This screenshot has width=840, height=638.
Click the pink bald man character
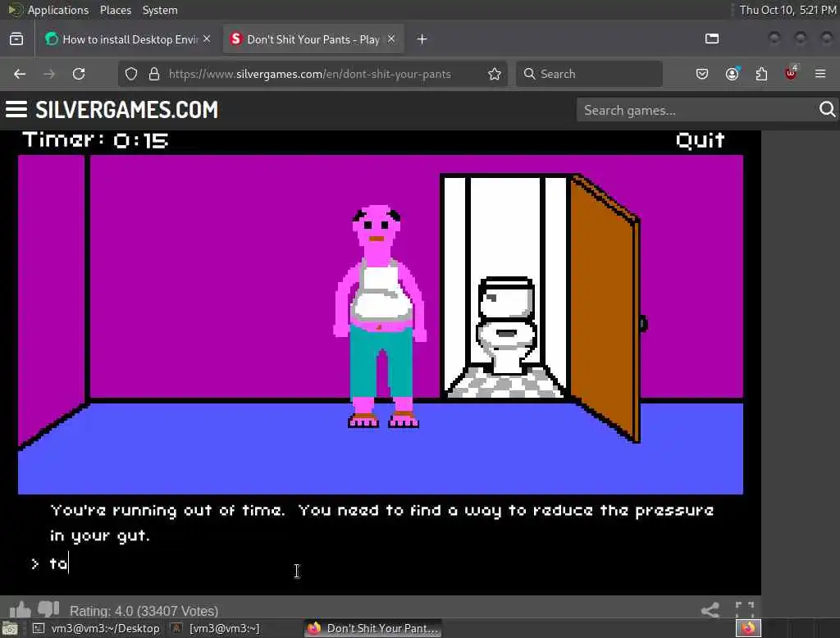[381, 316]
